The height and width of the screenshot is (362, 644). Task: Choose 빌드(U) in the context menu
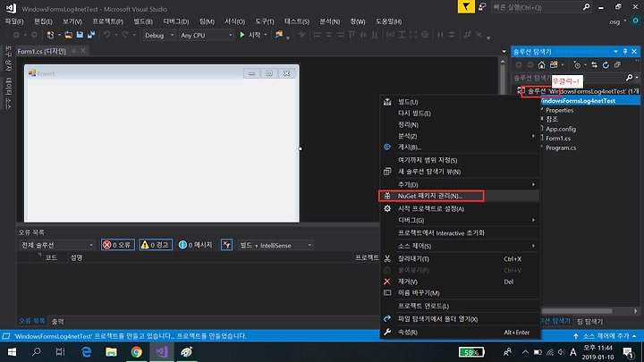pos(460,102)
